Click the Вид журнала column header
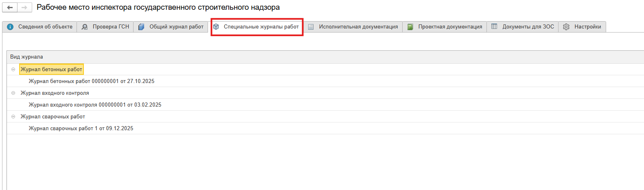Screen dimensions: 644x190 tap(26, 57)
